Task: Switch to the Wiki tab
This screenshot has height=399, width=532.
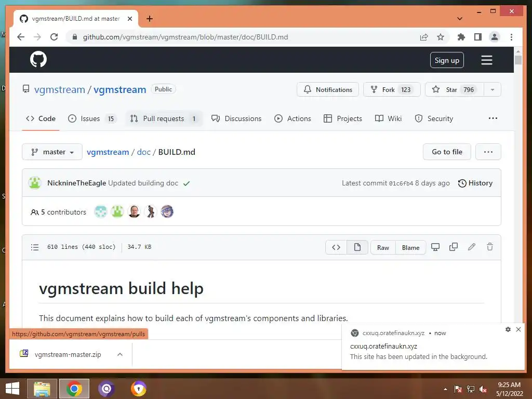Action: (388, 118)
